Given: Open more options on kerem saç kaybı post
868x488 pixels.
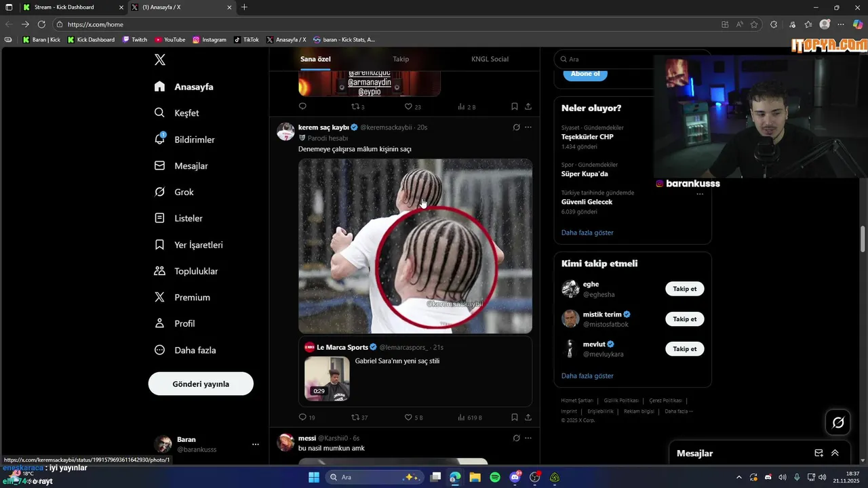Looking at the screenshot, I should [528, 127].
